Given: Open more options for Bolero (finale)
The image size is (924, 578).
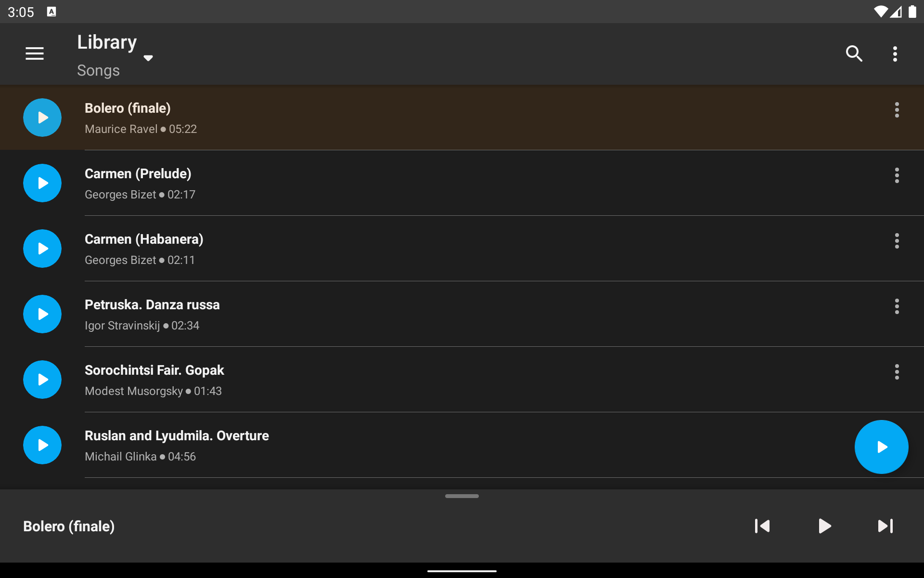Looking at the screenshot, I should [x=897, y=110].
